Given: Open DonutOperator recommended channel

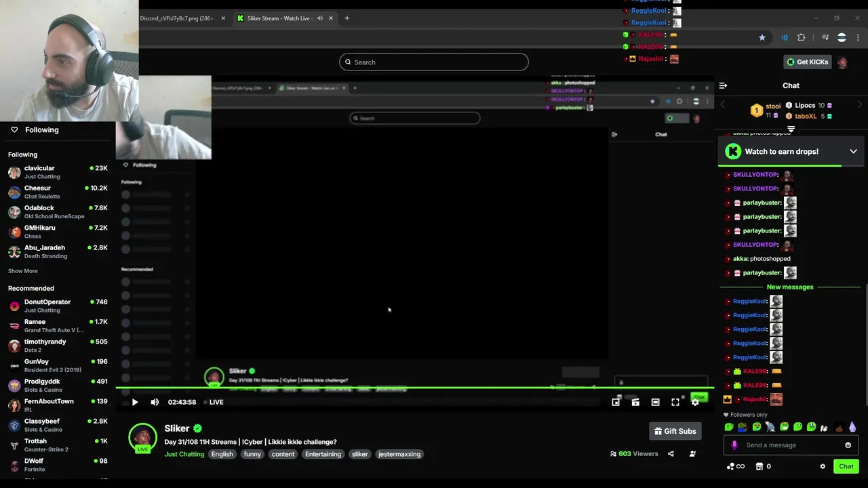Looking at the screenshot, I should coord(58,306).
